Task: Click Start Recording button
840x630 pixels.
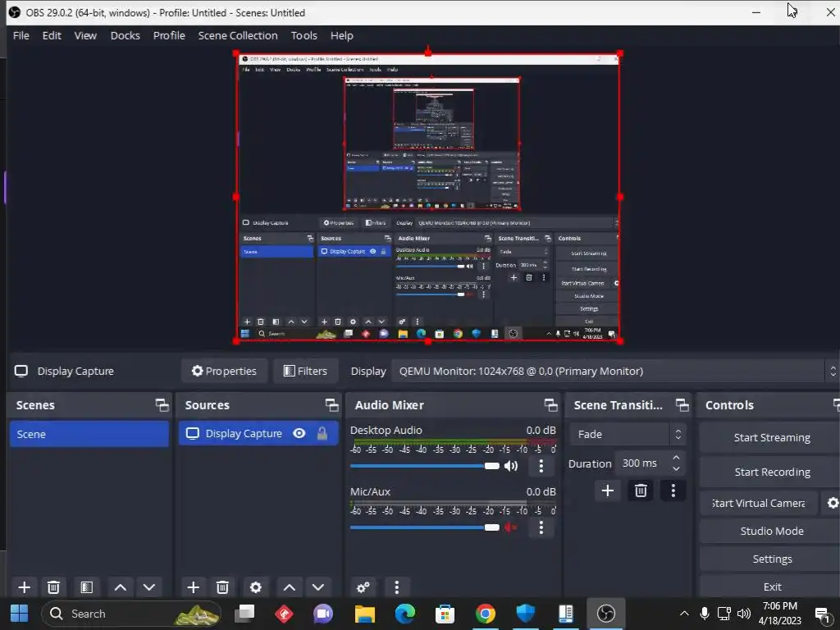Action: (771, 472)
